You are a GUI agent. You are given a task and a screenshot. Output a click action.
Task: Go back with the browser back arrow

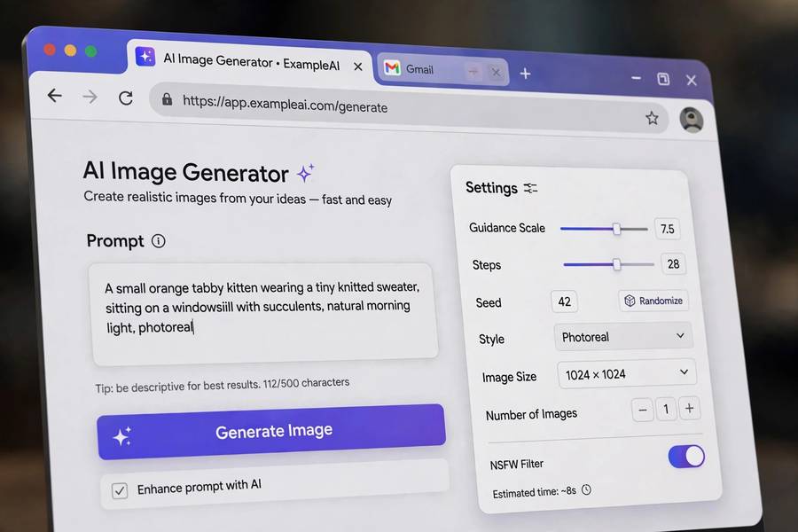pos(54,95)
